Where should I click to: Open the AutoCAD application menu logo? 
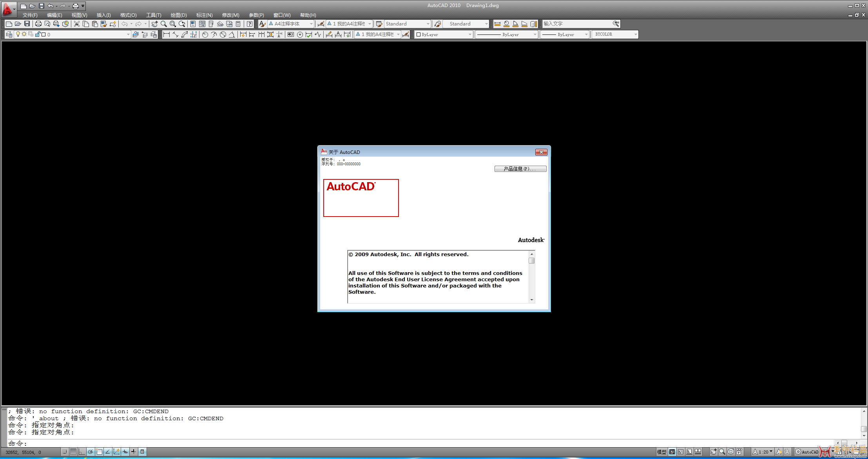click(8, 9)
